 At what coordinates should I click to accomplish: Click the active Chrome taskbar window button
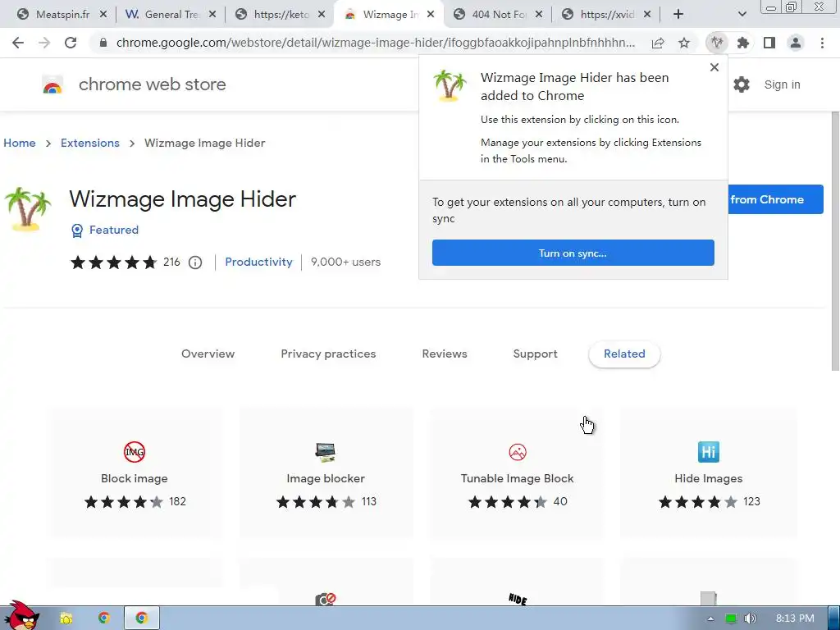pyautogui.click(x=142, y=619)
